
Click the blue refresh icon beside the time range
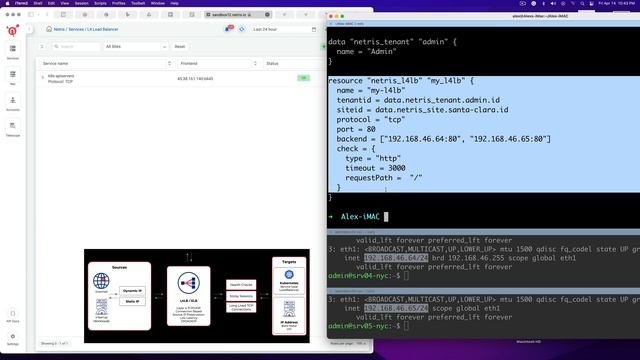[242, 29]
